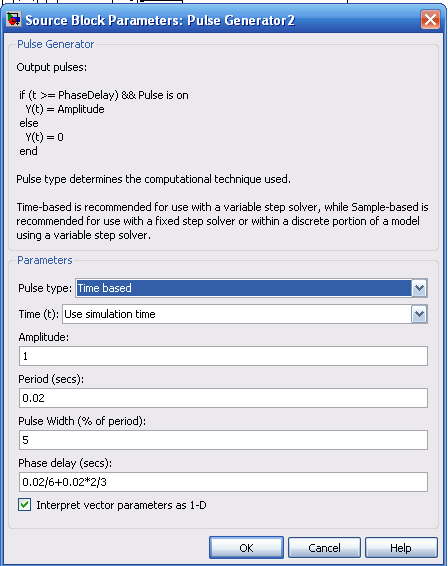Click the Simulink icon in the title bar

point(13,19)
